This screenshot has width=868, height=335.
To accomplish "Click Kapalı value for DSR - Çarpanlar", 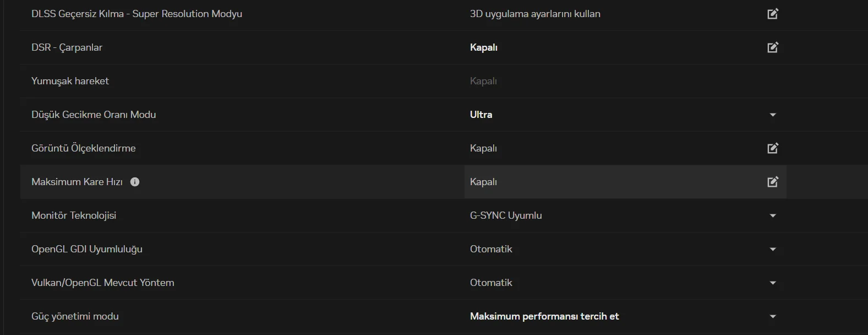I will tap(484, 47).
